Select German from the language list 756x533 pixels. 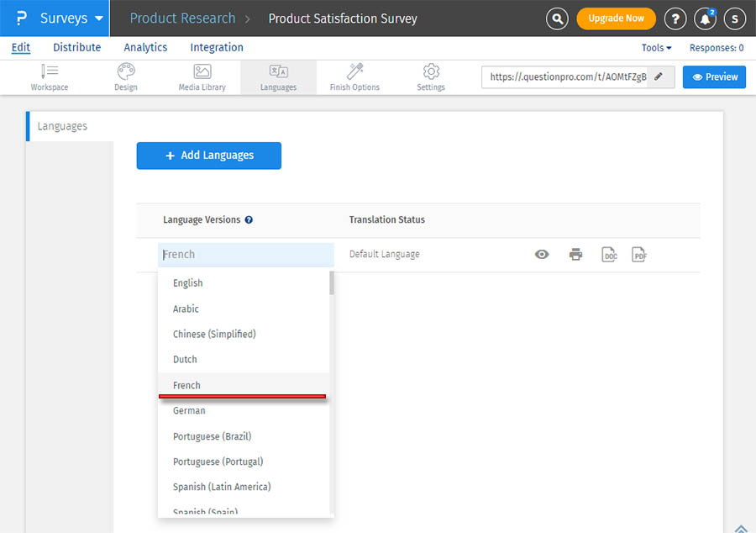(x=244, y=411)
